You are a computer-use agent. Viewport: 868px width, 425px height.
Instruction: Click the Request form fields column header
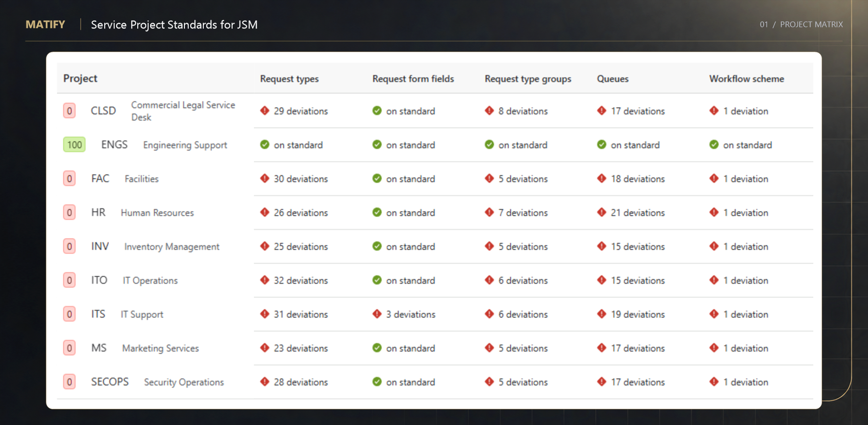coord(413,79)
